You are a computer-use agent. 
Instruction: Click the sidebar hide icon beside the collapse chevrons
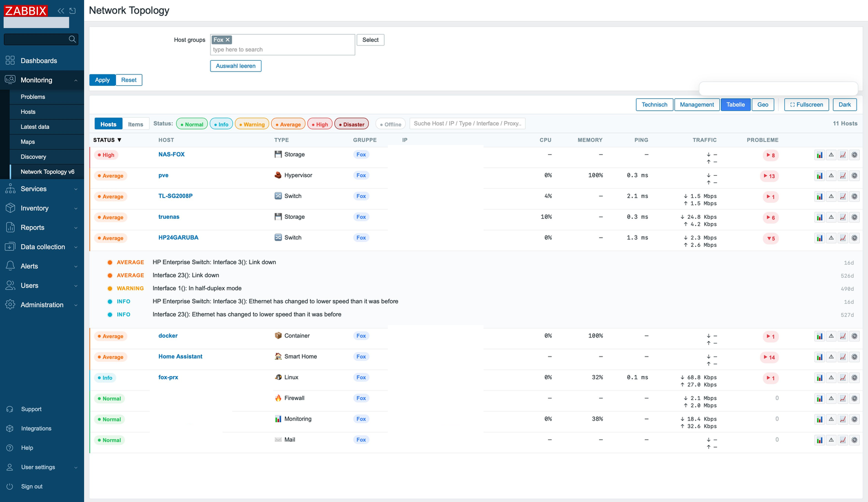[73, 11]
